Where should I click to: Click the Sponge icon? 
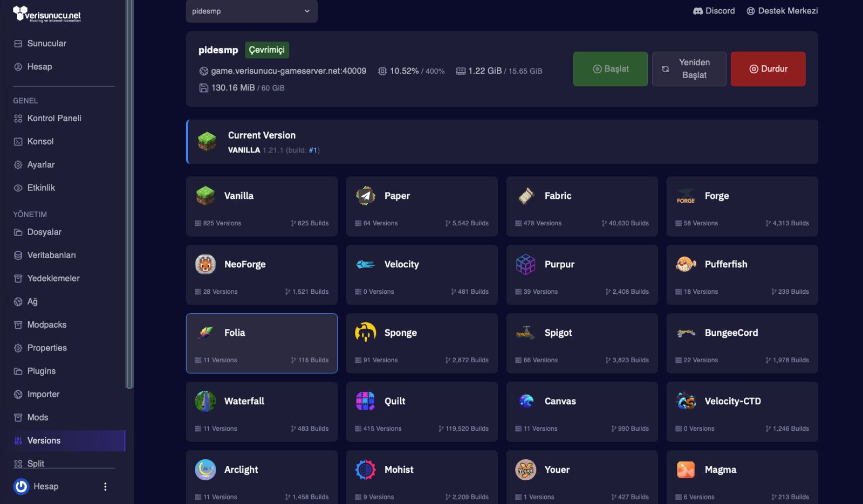pyautogui.click(x=366, y=333)
